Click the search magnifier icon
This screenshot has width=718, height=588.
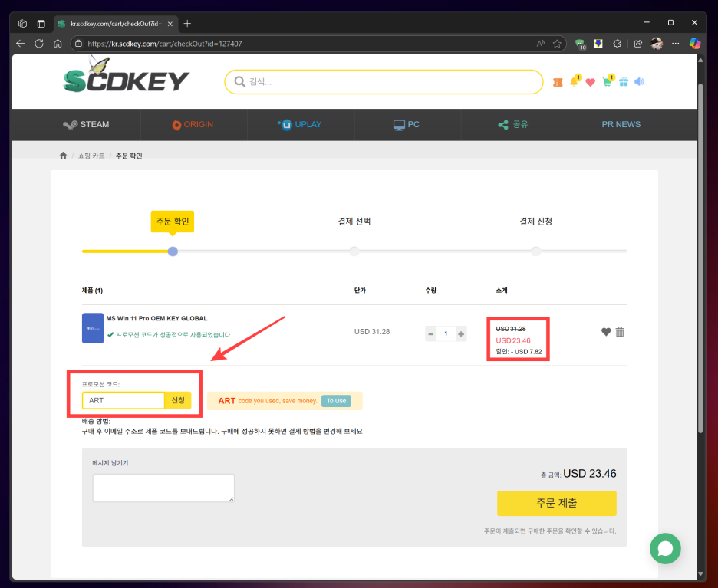[x=239, y=81]
